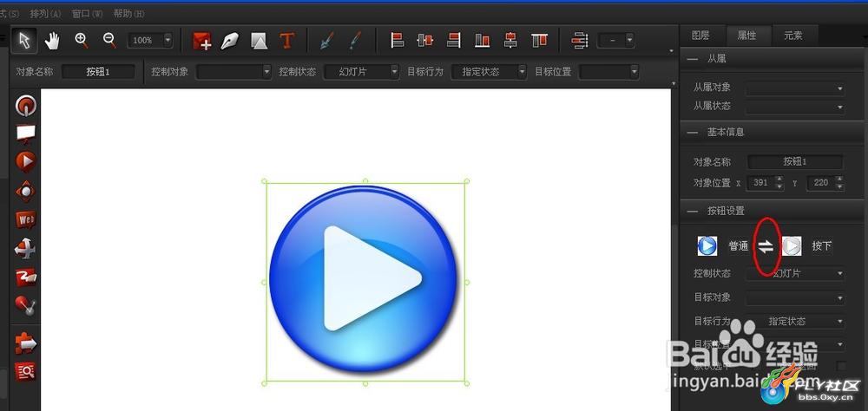The height and width of the screenshot is (411, 868).
Task: Click the red Z-shaped sidebar icon
Action: coord(25,277)
